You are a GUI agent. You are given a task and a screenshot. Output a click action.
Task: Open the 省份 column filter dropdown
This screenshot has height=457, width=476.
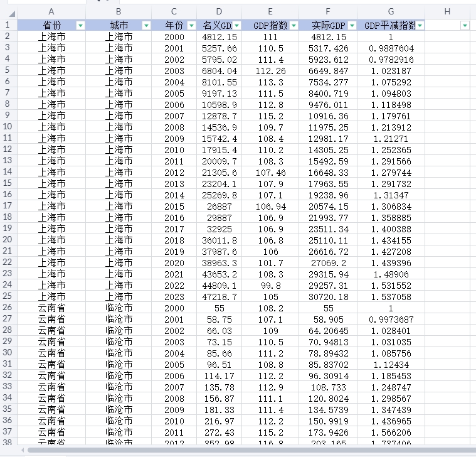pos(80,26)
